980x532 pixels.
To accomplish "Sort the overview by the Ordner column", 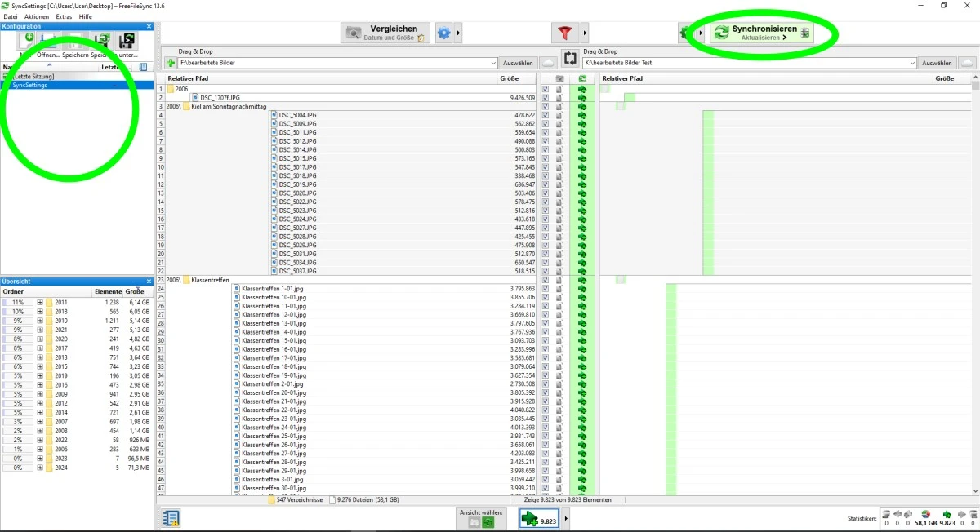I will (47, 291).
